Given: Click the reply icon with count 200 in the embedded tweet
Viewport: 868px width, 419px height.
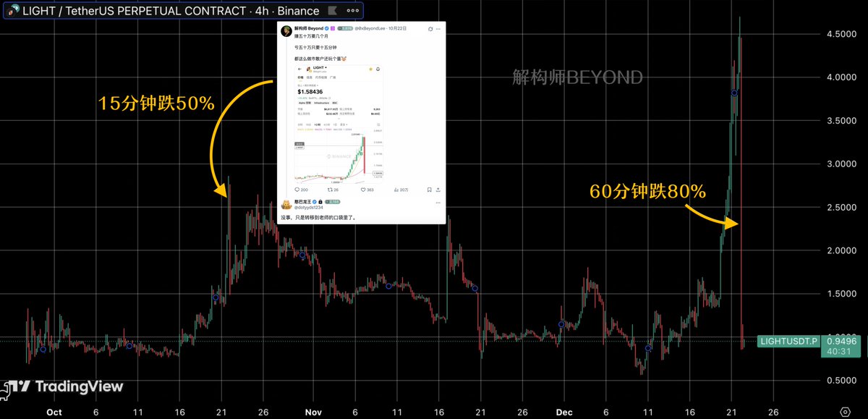Looking at the screenshot, I should tap(297, 190).
